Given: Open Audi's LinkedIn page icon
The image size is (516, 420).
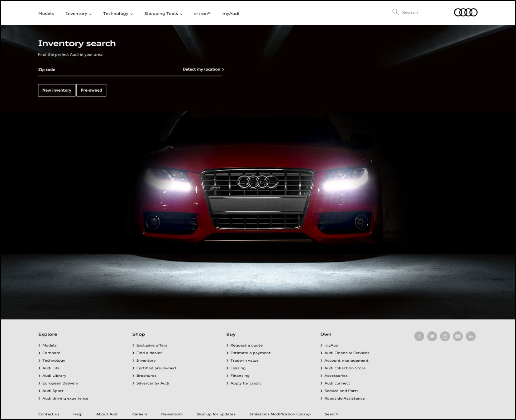Looking at the screenshot, I should 471,336.
